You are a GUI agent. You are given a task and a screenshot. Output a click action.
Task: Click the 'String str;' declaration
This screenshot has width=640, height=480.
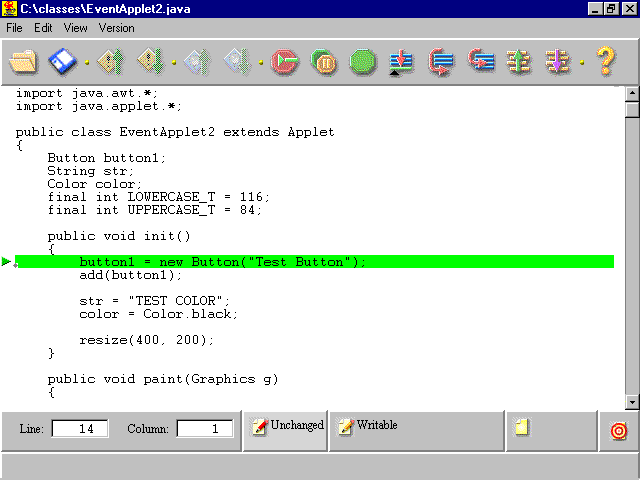click(x=90, y=171)
